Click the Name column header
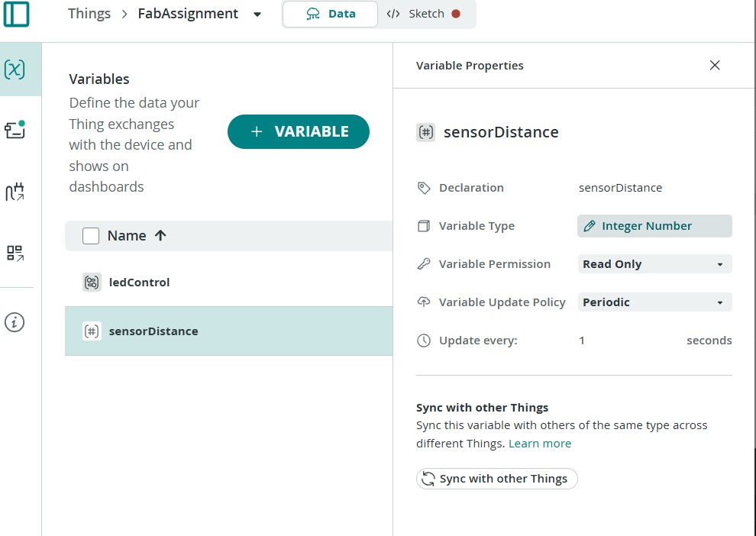Viewport: 756px width, 536px height. click(127, 236)
